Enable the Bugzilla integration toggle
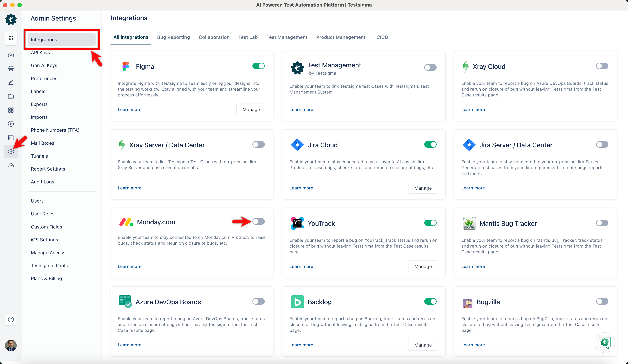Viewport: 628px width, 364px height. [x=602, y=302]
